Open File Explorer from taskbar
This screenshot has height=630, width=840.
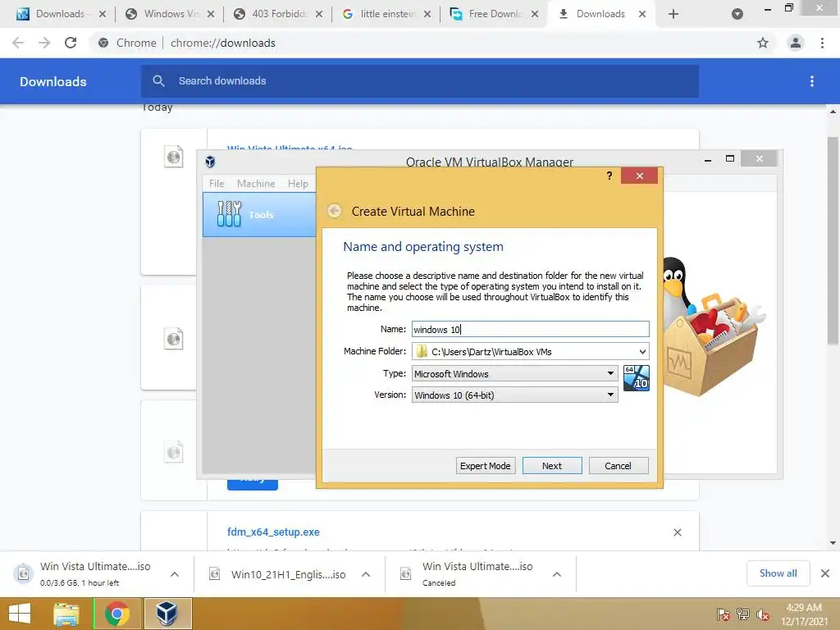point(66,614)
